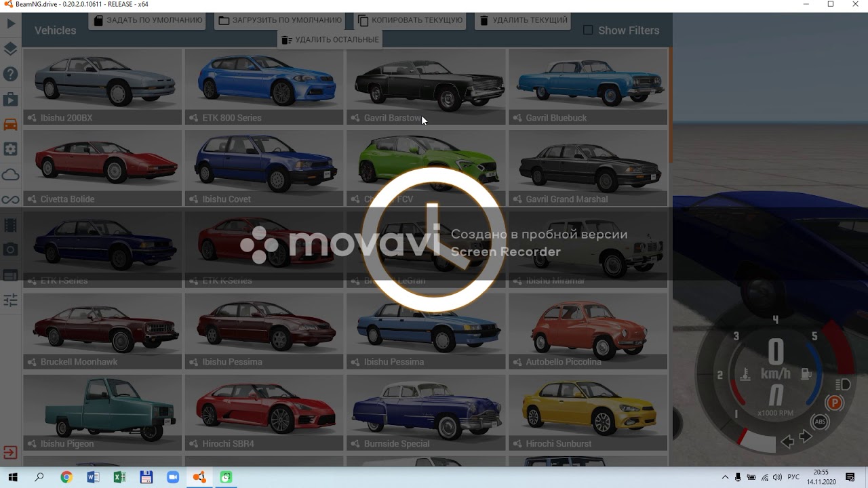This screenshot has height=488, width=868.
Task: Click the УДАЛИТЬ ТЕКУЩИЙ button
Action: point(523,20)
